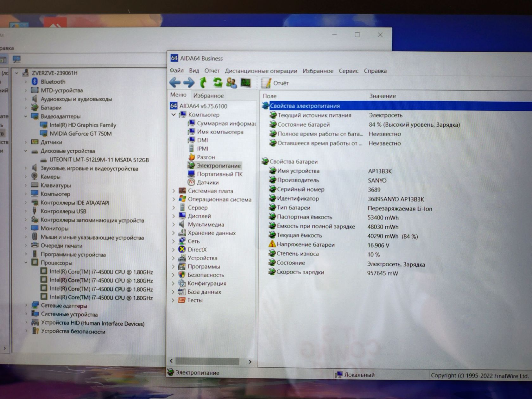
Task: Select Безопасность node in AIDA64 tree
Action: (x=201, y=275)
